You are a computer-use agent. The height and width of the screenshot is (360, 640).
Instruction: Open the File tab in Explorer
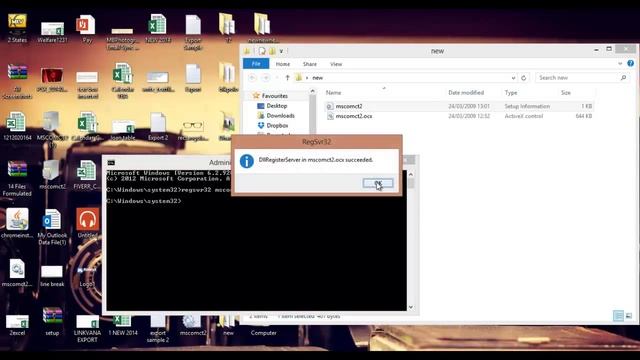pyautogui.click(x=256, y=64)
